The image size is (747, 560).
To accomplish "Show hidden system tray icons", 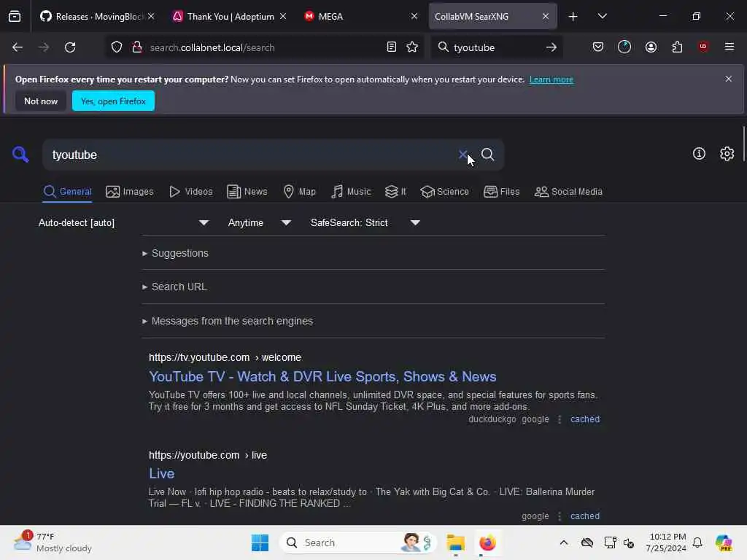I will pos(564,542).
